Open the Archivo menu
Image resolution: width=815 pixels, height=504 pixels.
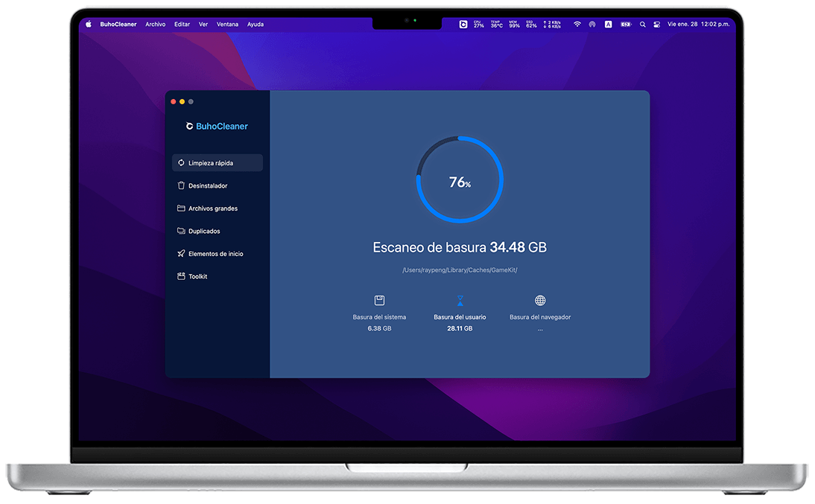156,24
